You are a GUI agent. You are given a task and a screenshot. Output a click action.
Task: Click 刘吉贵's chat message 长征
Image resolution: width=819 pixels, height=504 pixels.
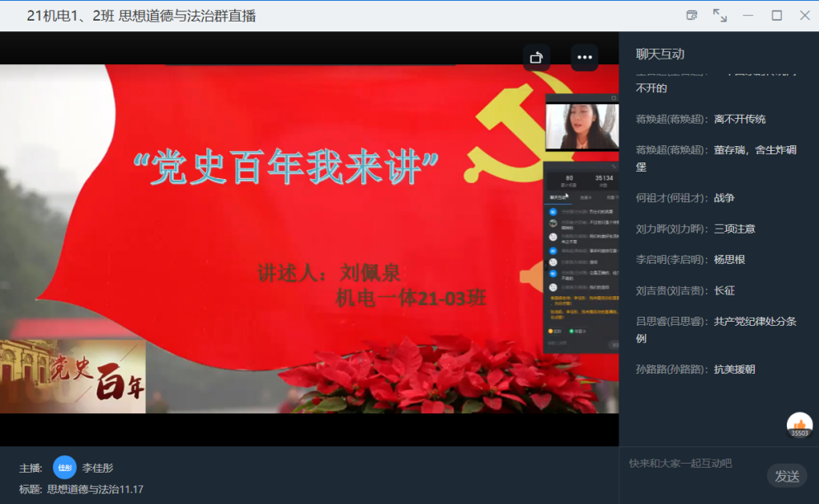click(x=724, y=290)
